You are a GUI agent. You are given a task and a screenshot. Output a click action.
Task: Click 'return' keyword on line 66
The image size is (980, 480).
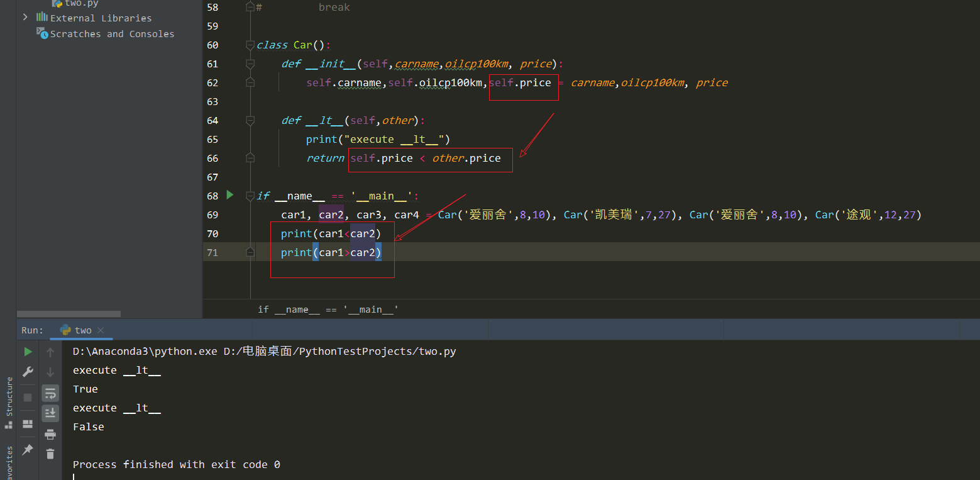[x=325, y=158]
